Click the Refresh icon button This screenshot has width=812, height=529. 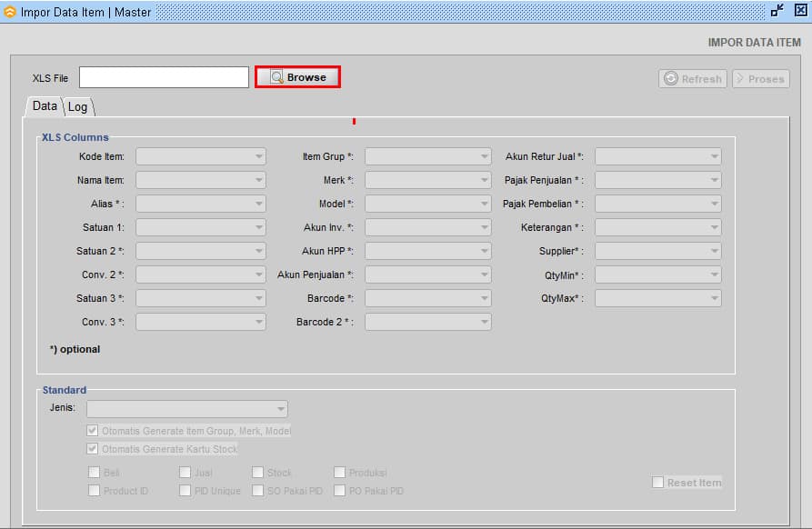[x=671, y=79]
